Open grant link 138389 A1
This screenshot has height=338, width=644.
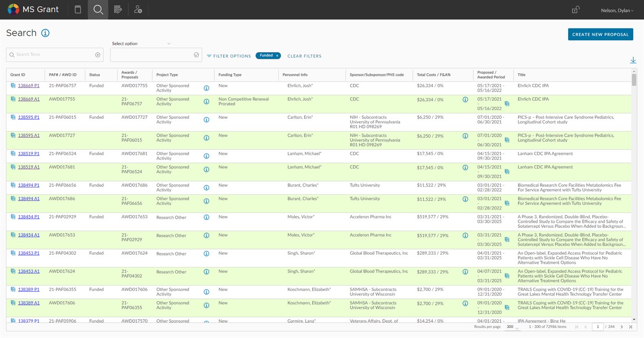click(x=29, y=303)
